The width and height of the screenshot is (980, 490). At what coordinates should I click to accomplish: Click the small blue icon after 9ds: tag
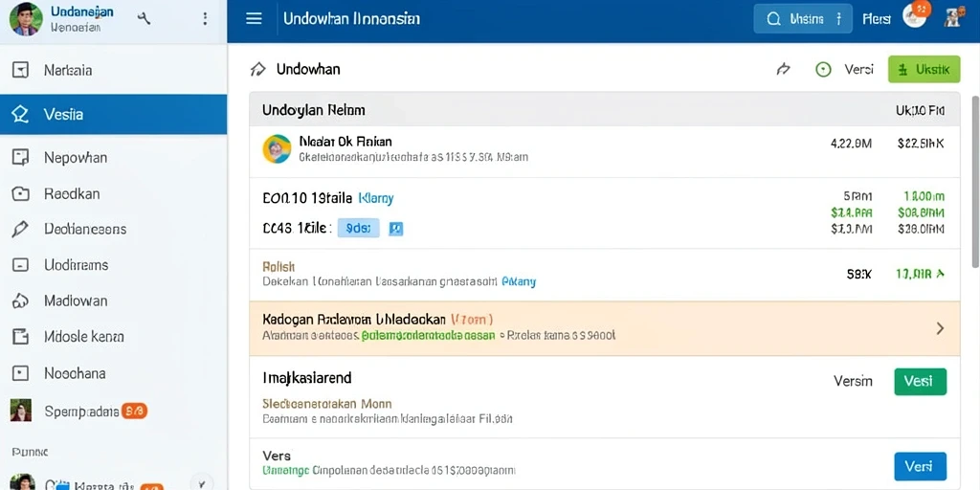click(x=395, y=229)
